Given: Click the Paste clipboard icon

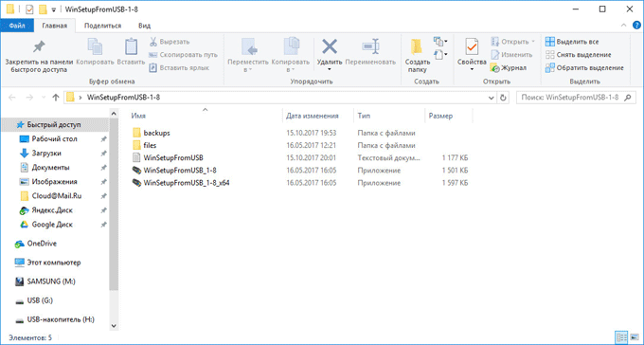Looking at the screenshot, I should pos(131,46).
